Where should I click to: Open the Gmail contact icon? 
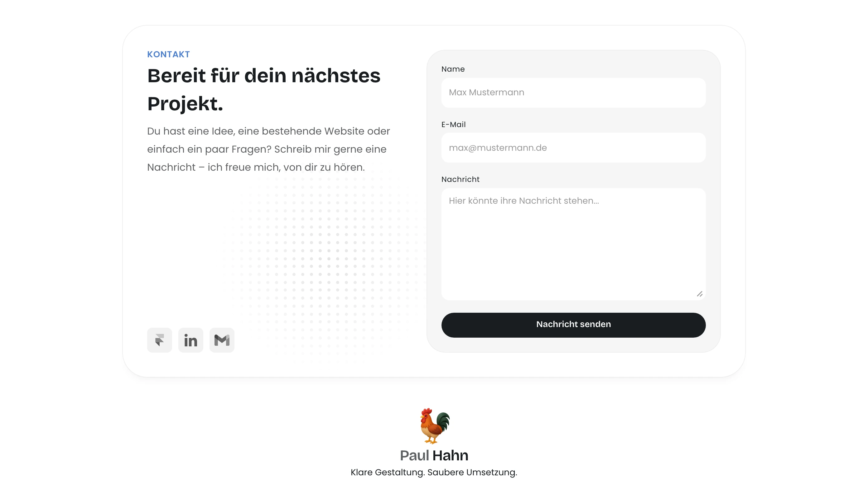coord(222,340)
